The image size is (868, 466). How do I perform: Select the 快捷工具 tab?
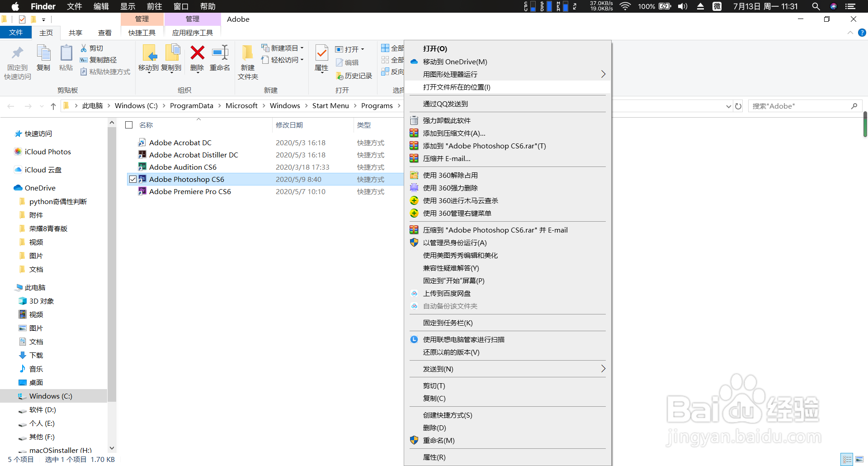[x=142, y=33]
